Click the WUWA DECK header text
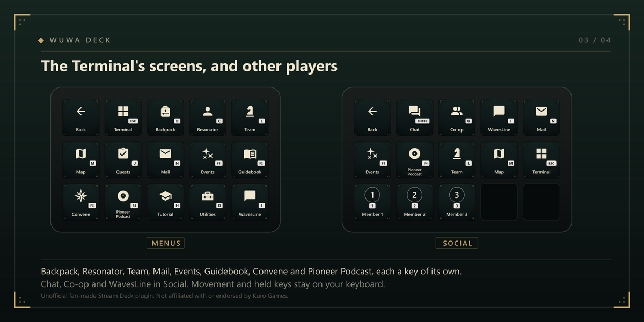Image resolution: width=644 pixels, height=322 pixels. click(80, 40)
